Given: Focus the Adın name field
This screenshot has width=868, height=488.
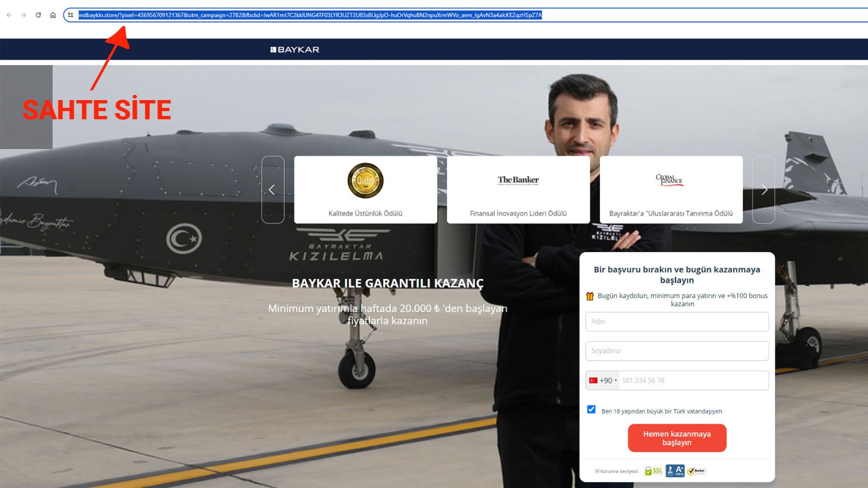Looking at the screenshot, I should (677, 322).
